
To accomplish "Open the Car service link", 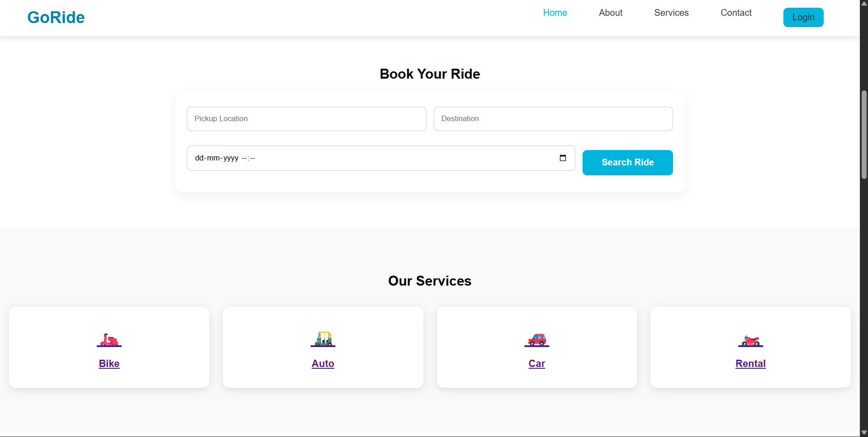I will [537, 363].
